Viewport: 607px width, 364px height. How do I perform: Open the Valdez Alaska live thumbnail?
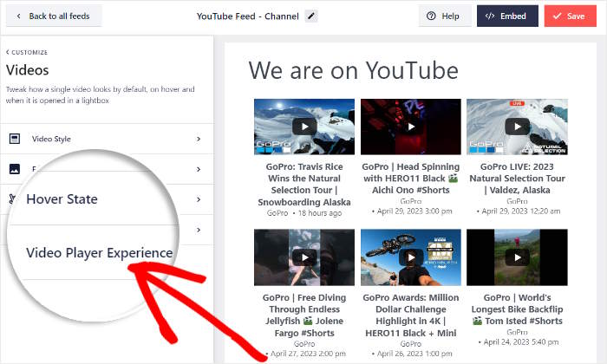[517, 127]
